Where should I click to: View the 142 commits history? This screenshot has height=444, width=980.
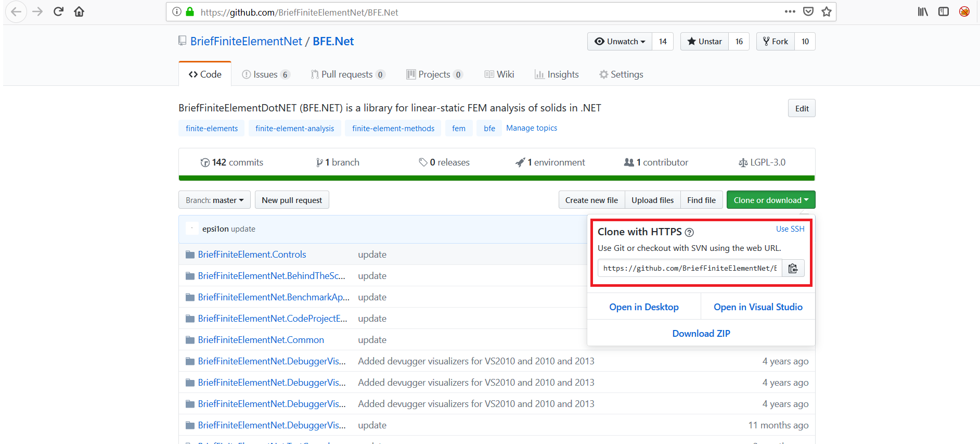pos(232,162)
